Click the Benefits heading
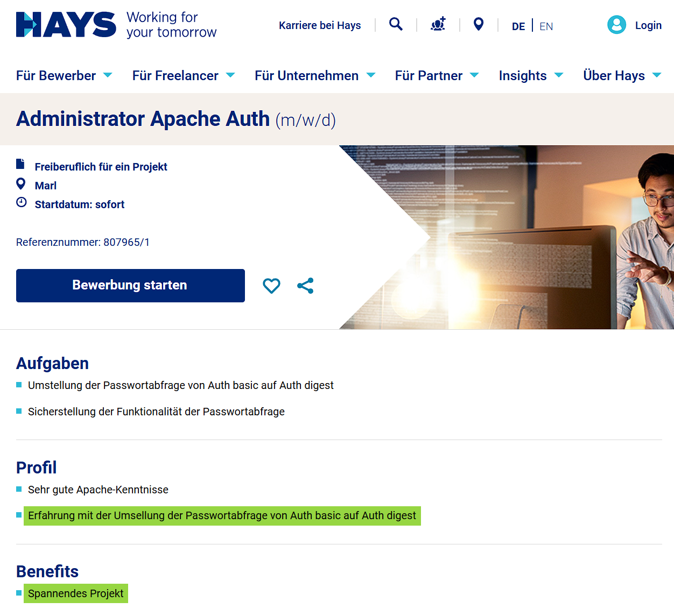 (x=47, y=571)
